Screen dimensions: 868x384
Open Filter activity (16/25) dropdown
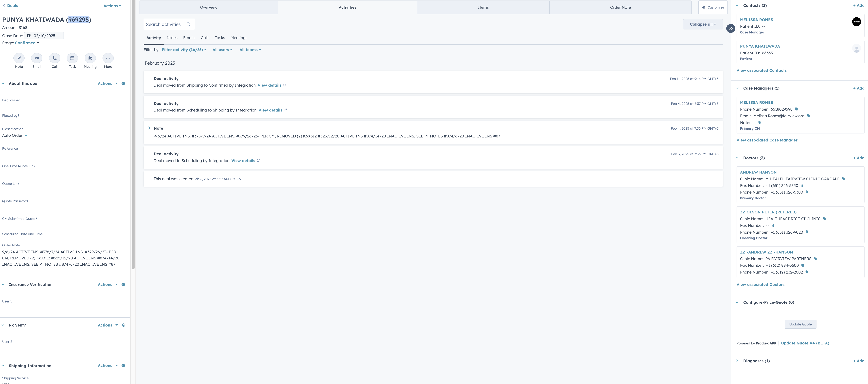(x=184, y=50)
